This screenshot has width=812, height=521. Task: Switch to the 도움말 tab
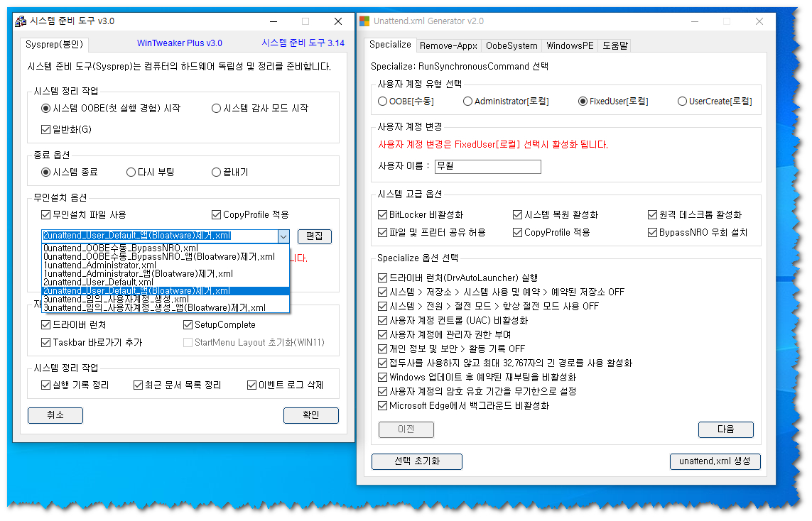tap(615, 46)
